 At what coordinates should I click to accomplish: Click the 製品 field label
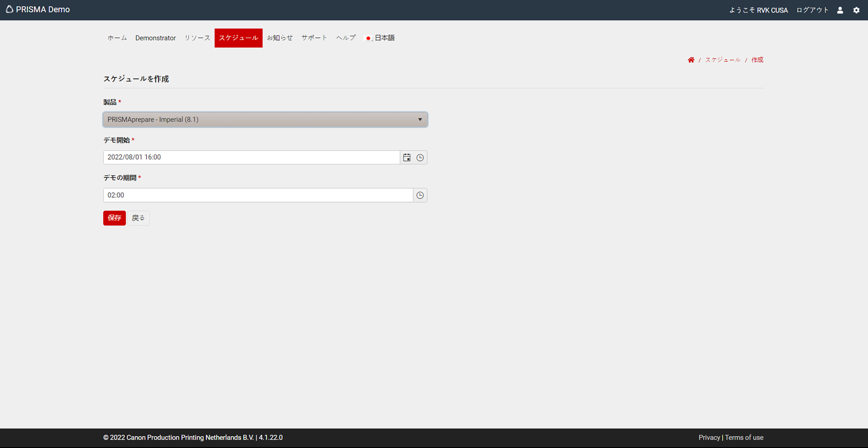110,102
